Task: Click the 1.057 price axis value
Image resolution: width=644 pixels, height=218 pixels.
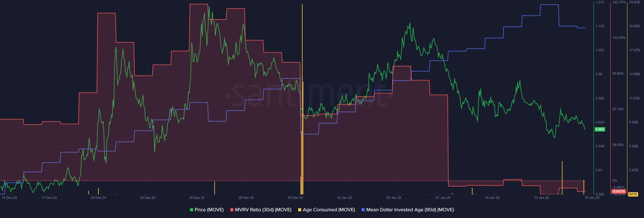Action: (600, 50)
